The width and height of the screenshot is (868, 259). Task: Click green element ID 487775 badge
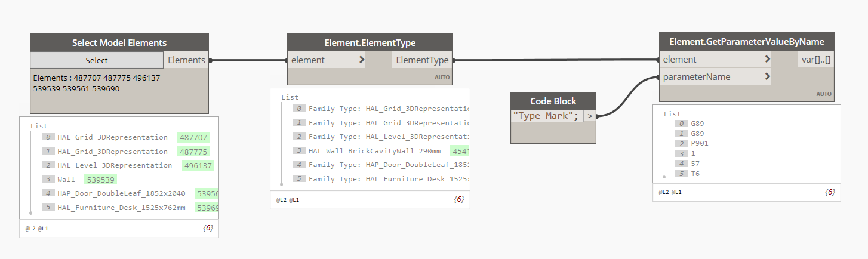(x=194, y=152)
